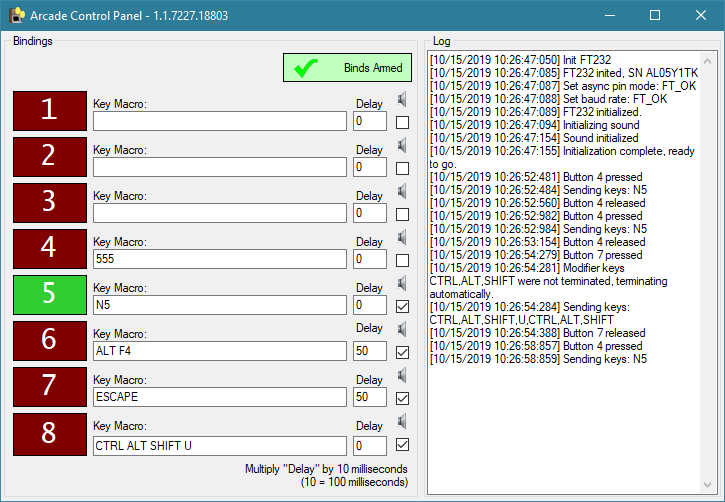
Task: Enable sound checkbox for binding 1
Action: 402,122
